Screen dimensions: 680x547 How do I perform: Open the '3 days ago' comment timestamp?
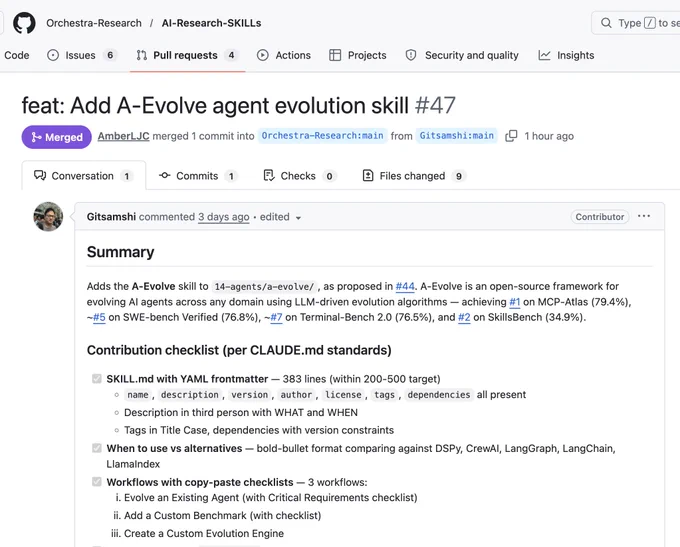pos(224,216)
